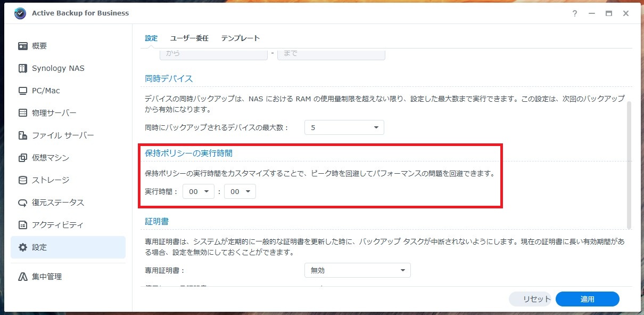
Task: Click the 証明書 section heading
Action: coord(157,221)
